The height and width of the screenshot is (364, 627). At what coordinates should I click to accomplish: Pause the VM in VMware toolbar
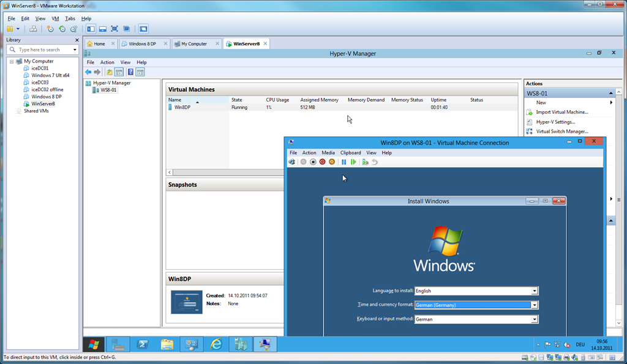pyautogui.click(x=10, y=29)
